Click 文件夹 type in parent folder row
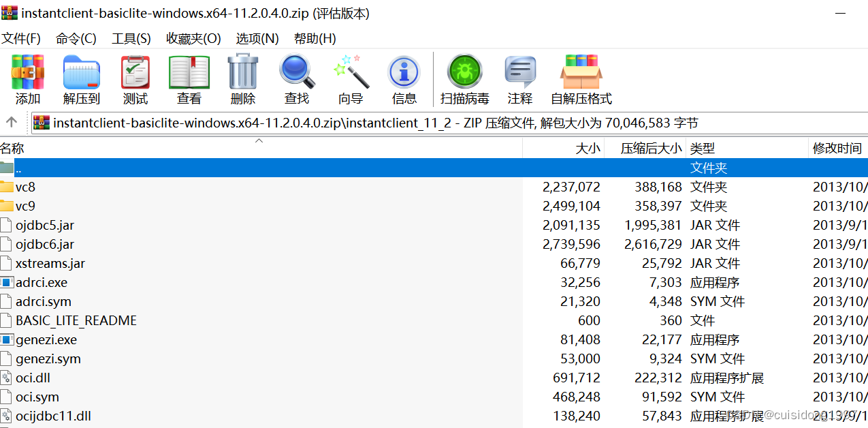This screenshot has height=428, width=868. pos(709,168)
